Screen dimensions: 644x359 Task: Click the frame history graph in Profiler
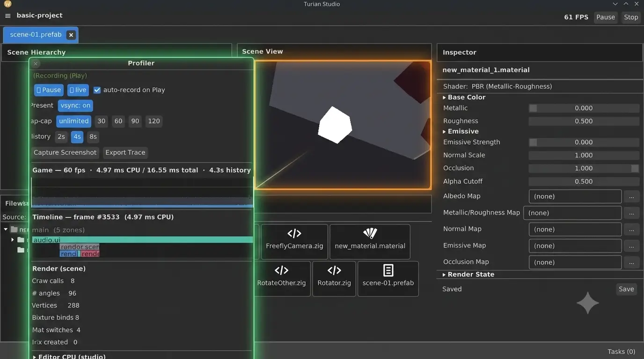[x=142, y=192]
